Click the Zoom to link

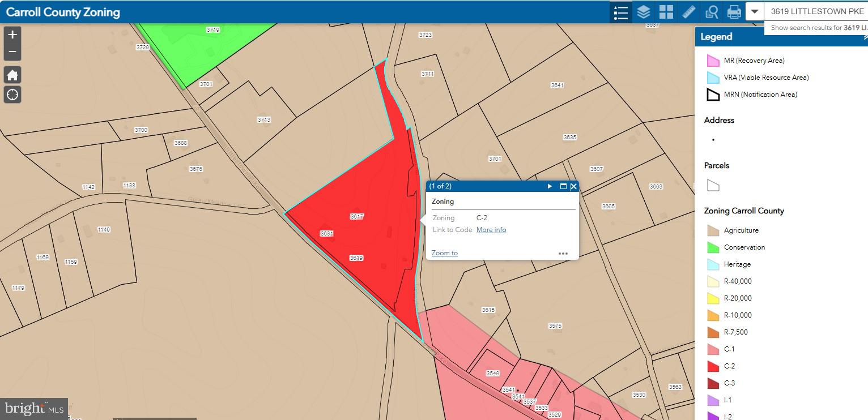pyautogui.click(x=444, y=253)
